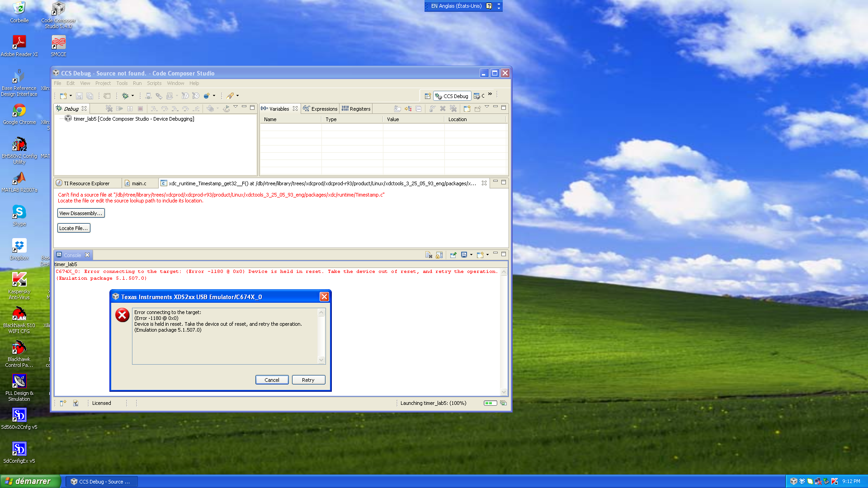Click the search flashlight toolbar icon
Screen dimensions: 868x488
point(230,96)
